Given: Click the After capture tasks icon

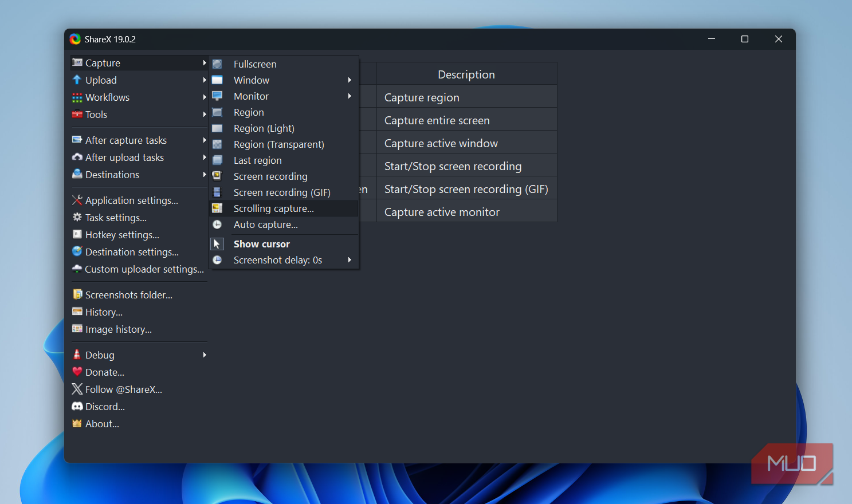Looking at the screenshot, I should tap(77, 140).
